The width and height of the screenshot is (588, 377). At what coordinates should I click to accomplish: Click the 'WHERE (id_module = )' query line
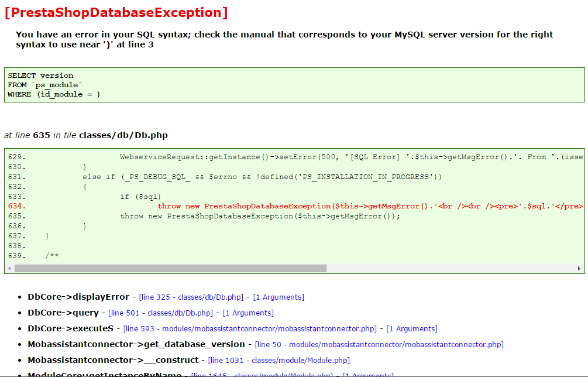pos(54,94)
